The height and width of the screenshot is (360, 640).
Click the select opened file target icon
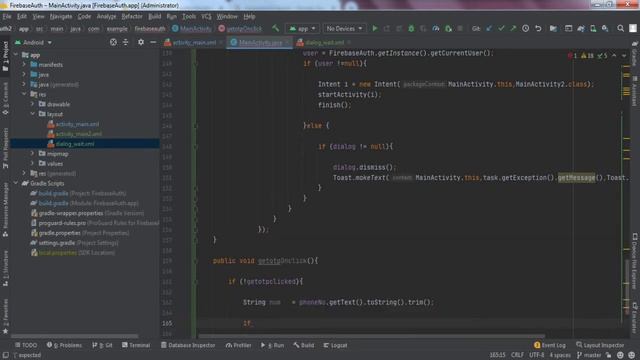tap(113, 42)
